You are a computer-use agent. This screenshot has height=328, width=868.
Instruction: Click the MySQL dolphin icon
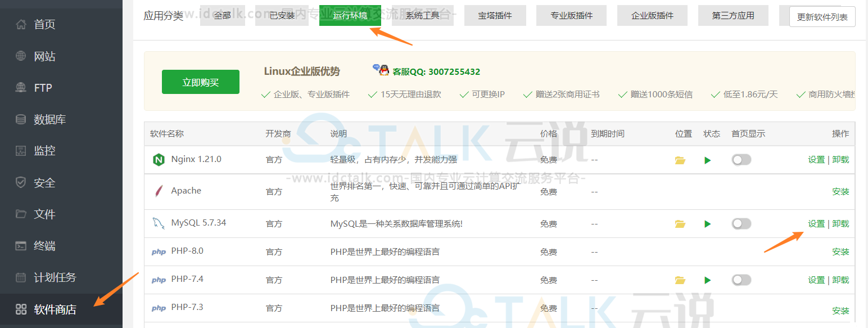(159, 223)
